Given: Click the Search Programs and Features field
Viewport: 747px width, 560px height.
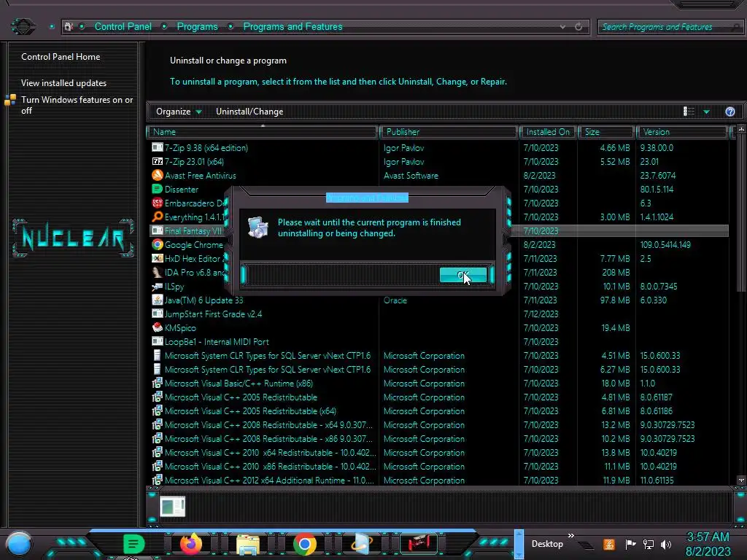Looking at the screenshot, I should coord(670,27).
